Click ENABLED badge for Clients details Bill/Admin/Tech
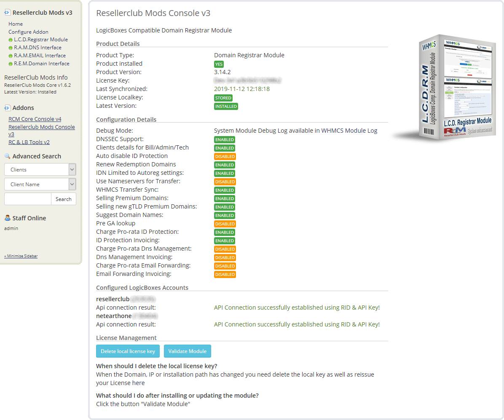 (x=225, y=148)
